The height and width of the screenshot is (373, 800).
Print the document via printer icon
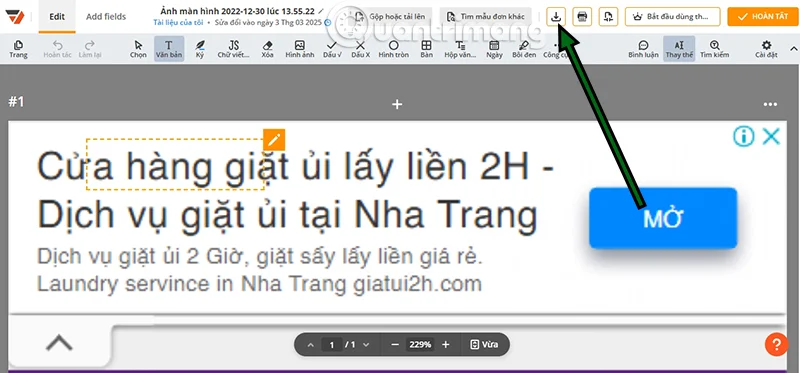coord(582,17)
